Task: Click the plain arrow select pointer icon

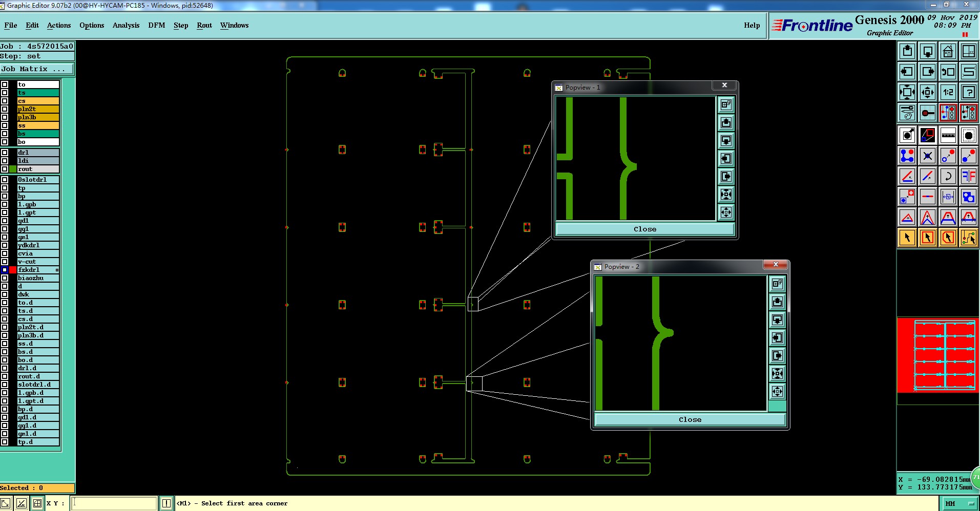Action: tap(907, 238)
